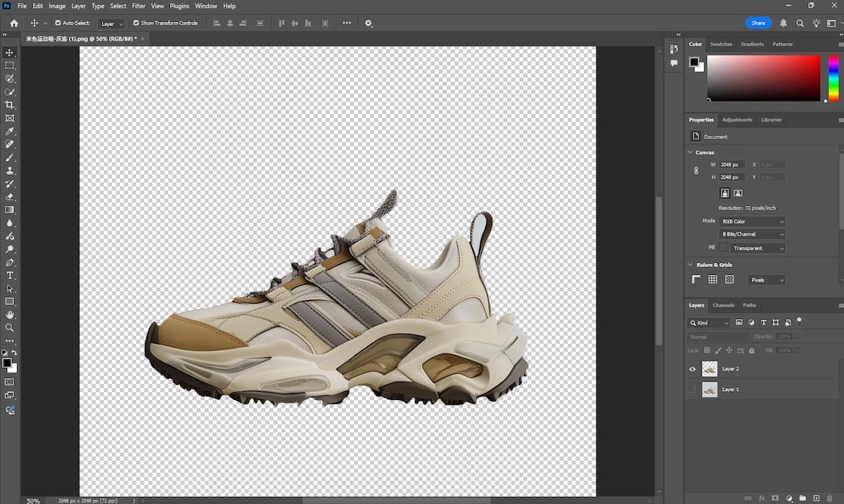Open the Move tool preset picker arrow
The image size is (844, 504).
(x=46, y=23)
